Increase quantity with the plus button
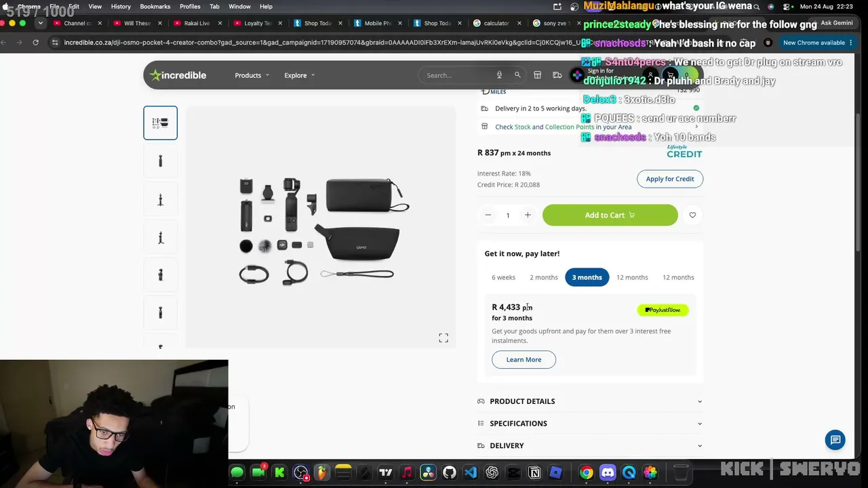868x488 pixels. click(x=528, y=215)
